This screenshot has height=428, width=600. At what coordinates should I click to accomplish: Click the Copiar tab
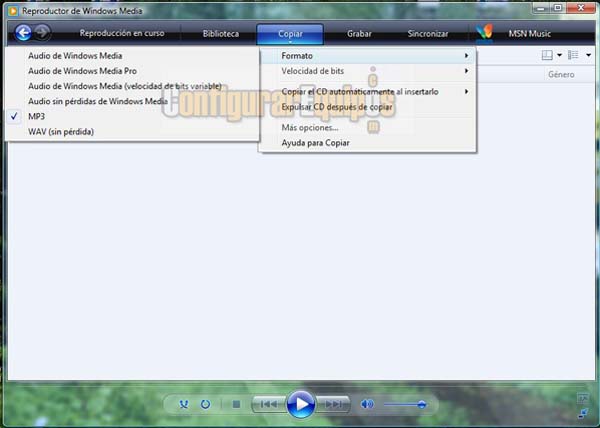point(290,34)
